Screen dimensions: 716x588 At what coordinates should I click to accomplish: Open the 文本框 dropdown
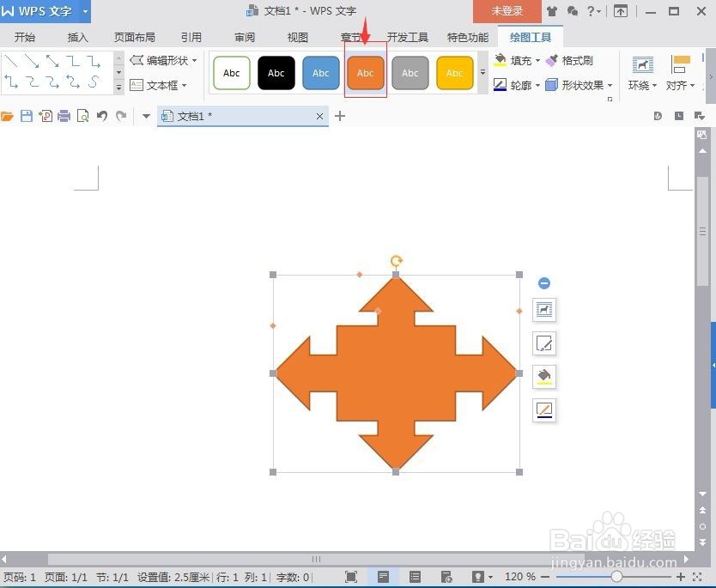[159, 85]
